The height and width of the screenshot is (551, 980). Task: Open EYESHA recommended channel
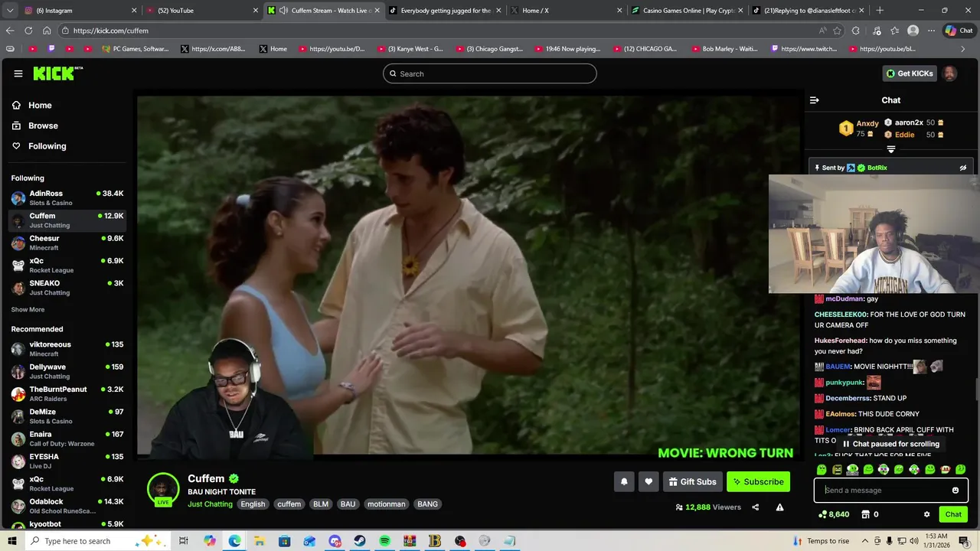[x=67, y=461]
